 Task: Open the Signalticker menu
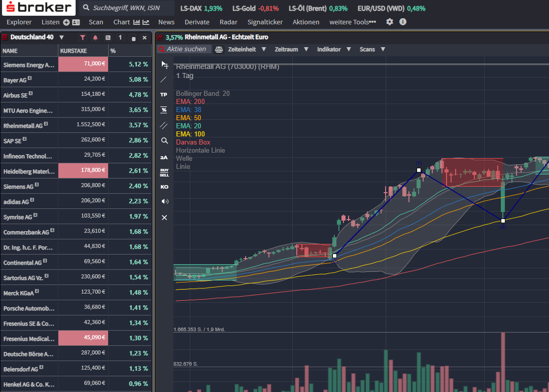coord(265,22)
